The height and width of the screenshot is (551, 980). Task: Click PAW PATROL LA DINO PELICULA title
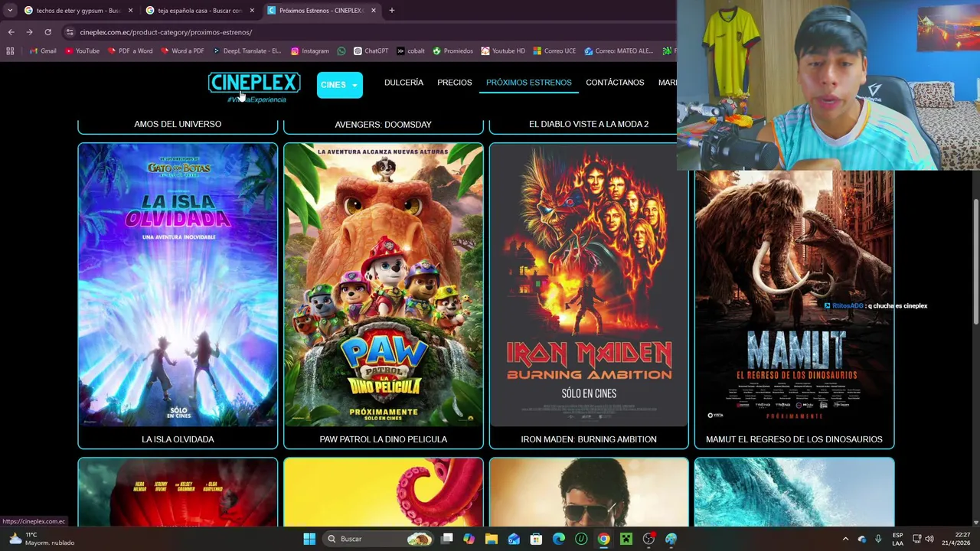[383, 439]
